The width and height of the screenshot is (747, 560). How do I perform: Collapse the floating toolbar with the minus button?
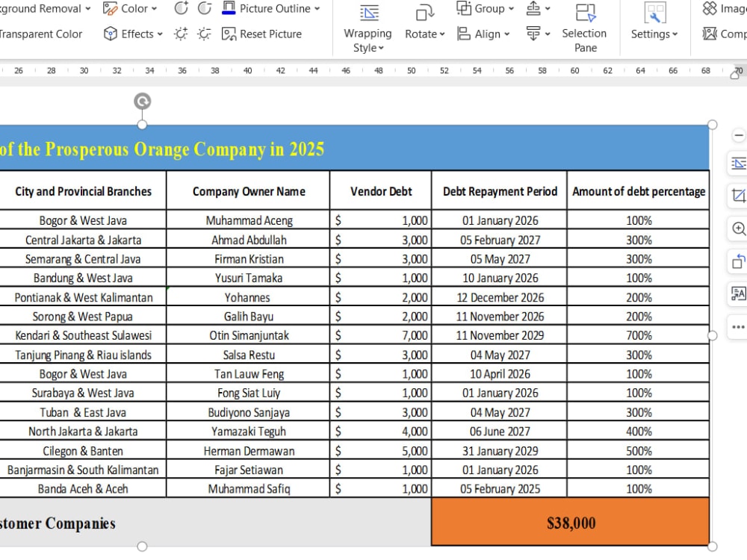[x=739, y=136]
